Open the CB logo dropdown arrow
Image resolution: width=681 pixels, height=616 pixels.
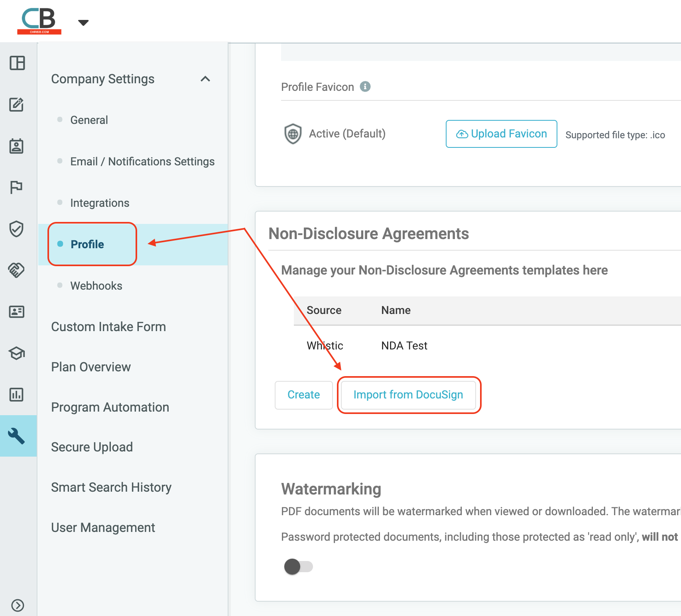click(x=83, y=23)
